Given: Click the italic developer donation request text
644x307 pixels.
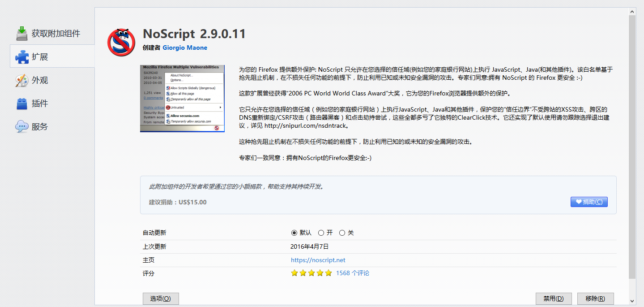Looking at the screenshot, I should tap(237, 186).
